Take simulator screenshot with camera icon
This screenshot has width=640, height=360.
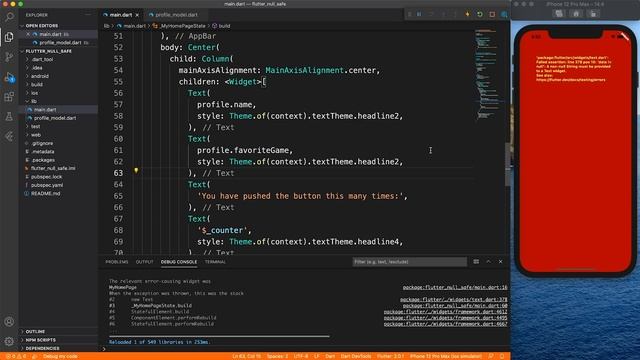pyautogui.click(x=559, y=14)
